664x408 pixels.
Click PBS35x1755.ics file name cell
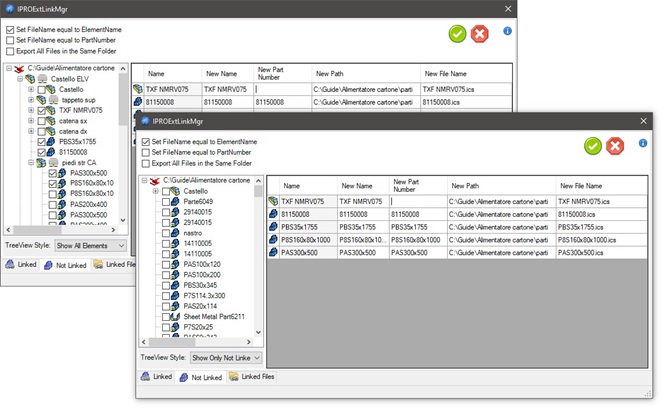pos(602,227)
